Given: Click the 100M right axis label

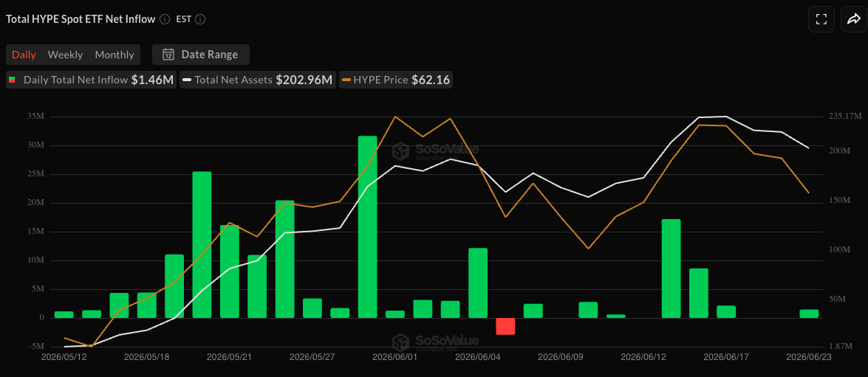Looking at the screenshot, I should (x=841, y=250).
